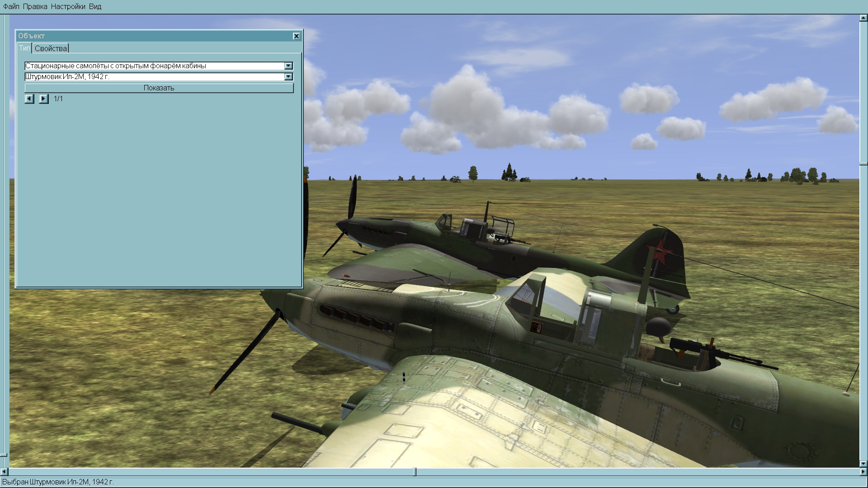Viewport: 868px width, 488px height.
Task: Expand the Штурмовик Ил-2М aircraft dropdown arrow
Action: click(288, 77)
